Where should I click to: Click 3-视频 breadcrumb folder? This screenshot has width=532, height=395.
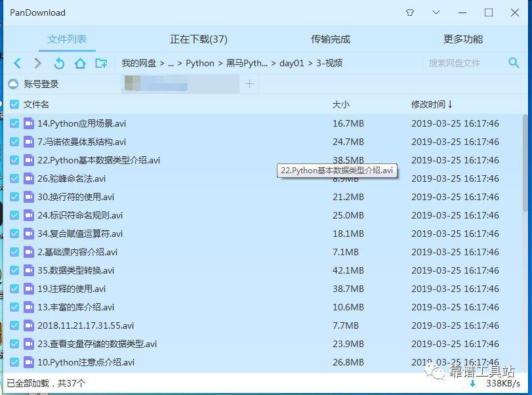pos(329,63)
